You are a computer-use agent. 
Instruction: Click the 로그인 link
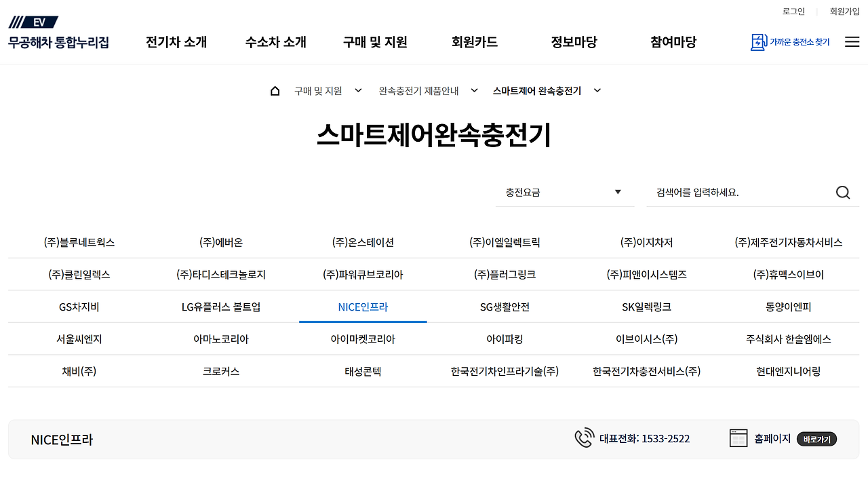793,12
